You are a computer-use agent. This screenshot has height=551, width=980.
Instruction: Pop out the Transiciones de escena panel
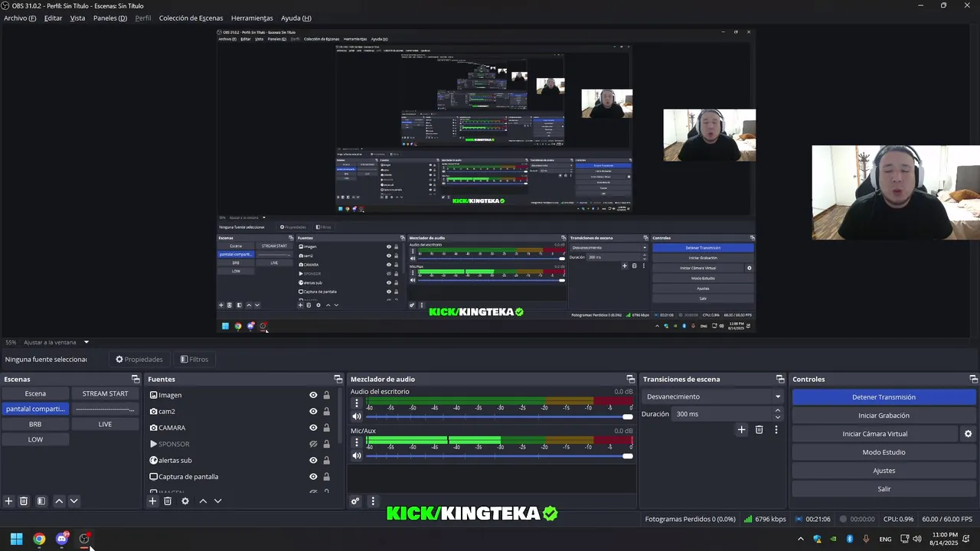tap(780, 380)
